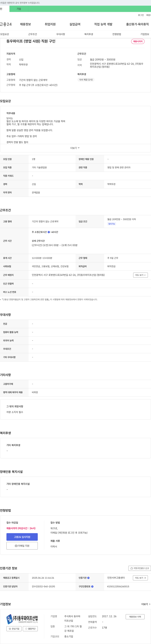151x644 pixels.
Task: Click the 거짓구인광고 신고 button
Action: (x=140, y=568)
